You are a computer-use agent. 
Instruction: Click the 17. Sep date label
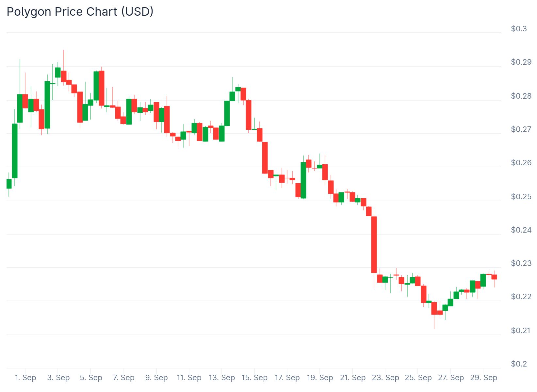287,378
